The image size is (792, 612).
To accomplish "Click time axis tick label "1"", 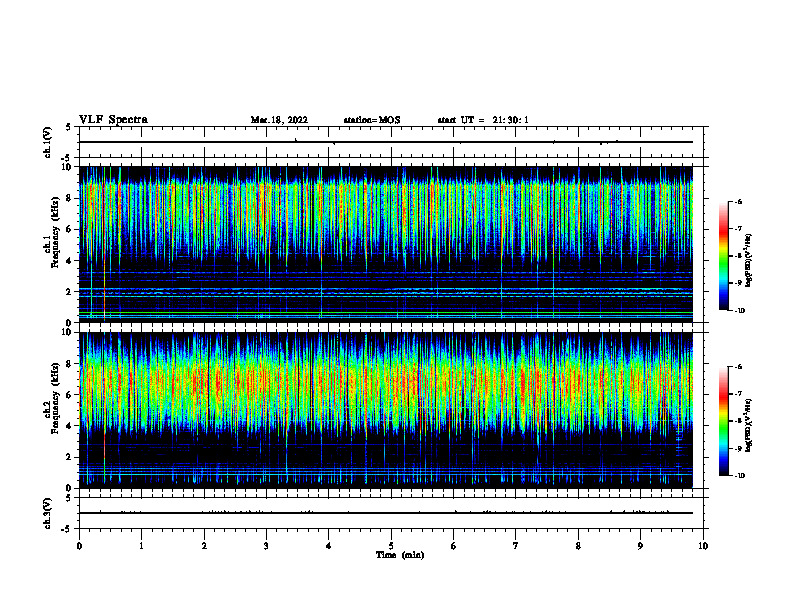I will click(x=141, y=546).
